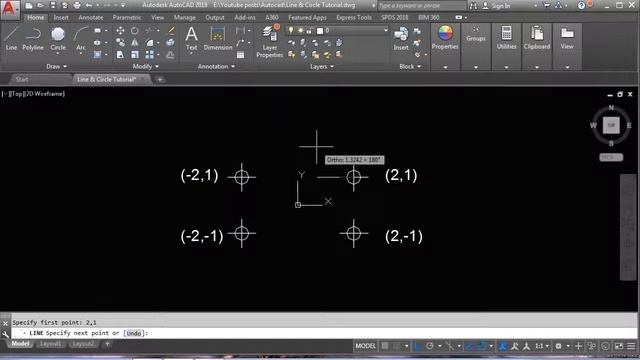Viewport: 640px width, 360px height.
Task: Click the Help question mark icon
Action: coord(581,6)
